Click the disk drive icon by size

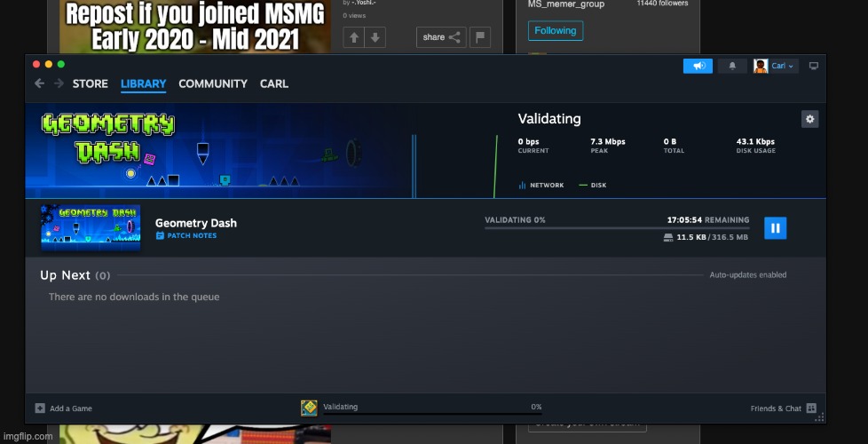coord(668,237)
